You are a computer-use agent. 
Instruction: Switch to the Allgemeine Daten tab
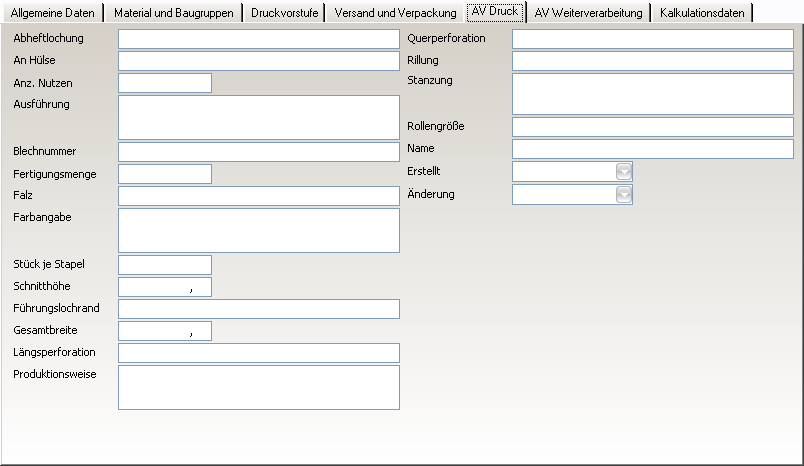click(x=52, y=13)
